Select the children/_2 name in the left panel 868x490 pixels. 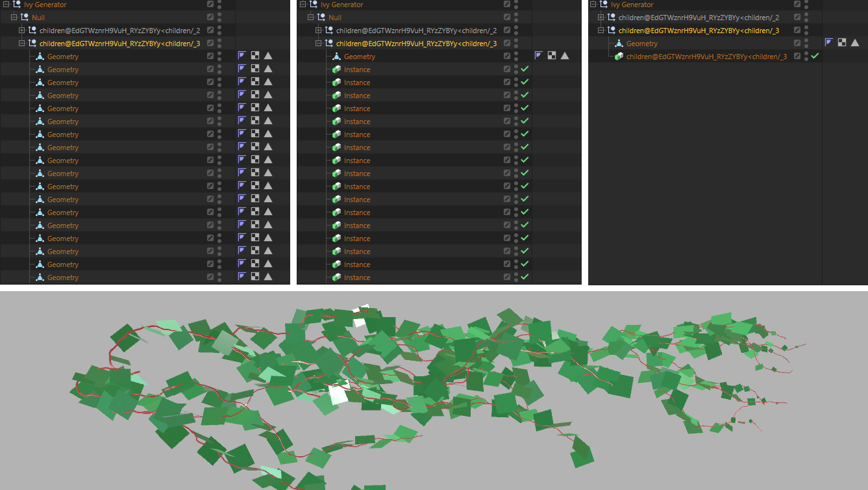point(119,31)
